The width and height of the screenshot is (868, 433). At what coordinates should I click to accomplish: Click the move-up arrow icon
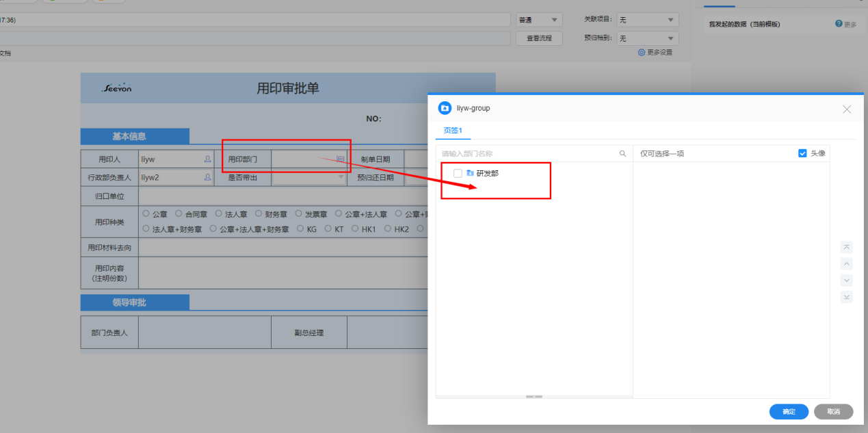point(847,264)
